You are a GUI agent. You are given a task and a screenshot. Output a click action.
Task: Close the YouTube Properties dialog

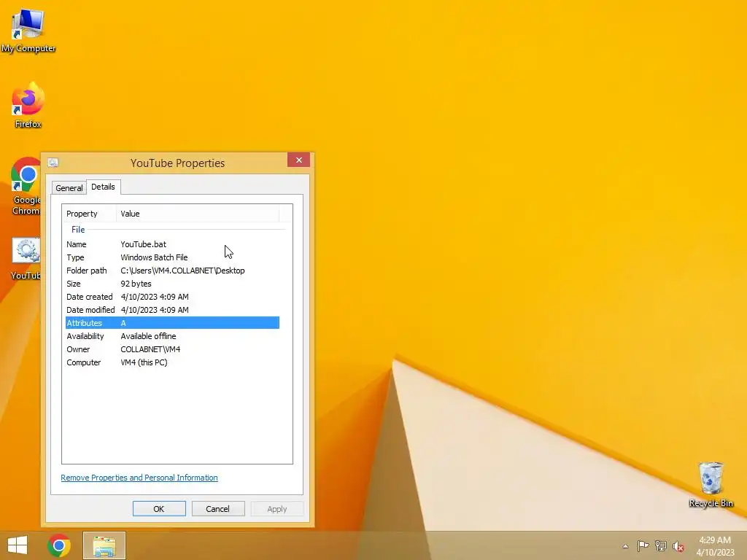[298, 160]
